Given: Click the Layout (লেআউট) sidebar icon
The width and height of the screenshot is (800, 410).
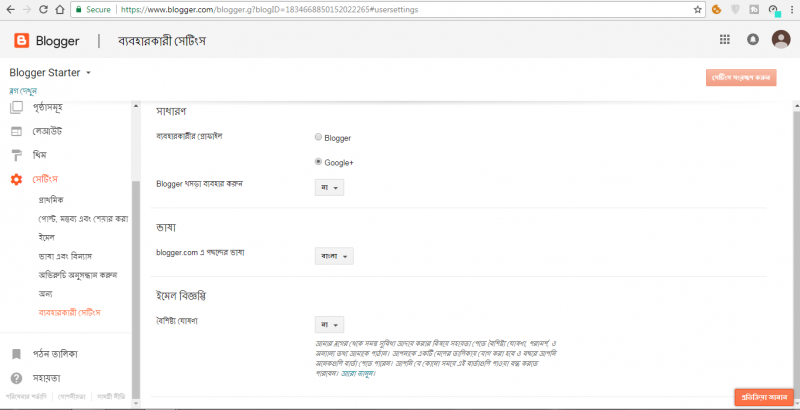Looking at the screenshot, I should 16,131.
